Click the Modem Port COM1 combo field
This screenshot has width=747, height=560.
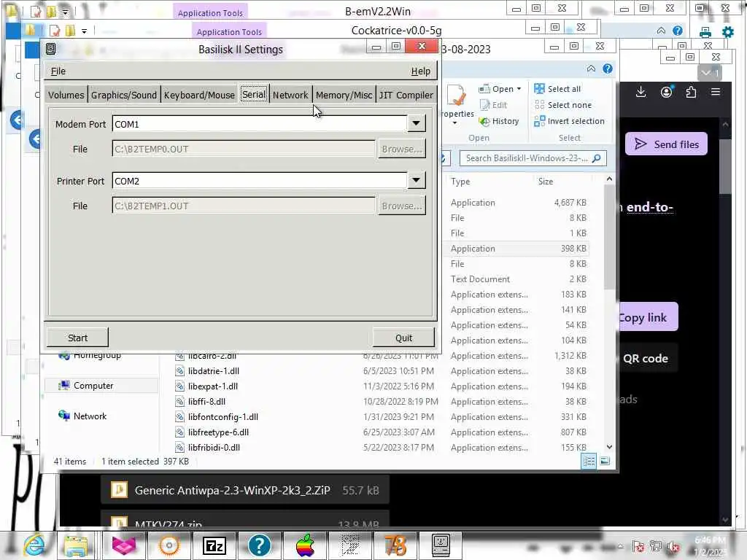click(260, 124)
